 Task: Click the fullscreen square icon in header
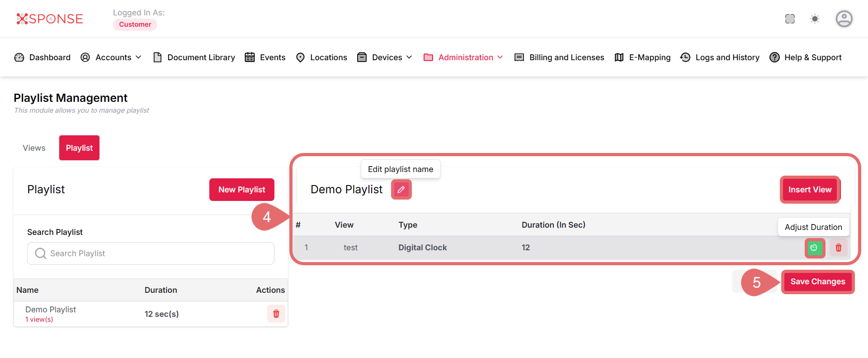click(x=790, y=19)
